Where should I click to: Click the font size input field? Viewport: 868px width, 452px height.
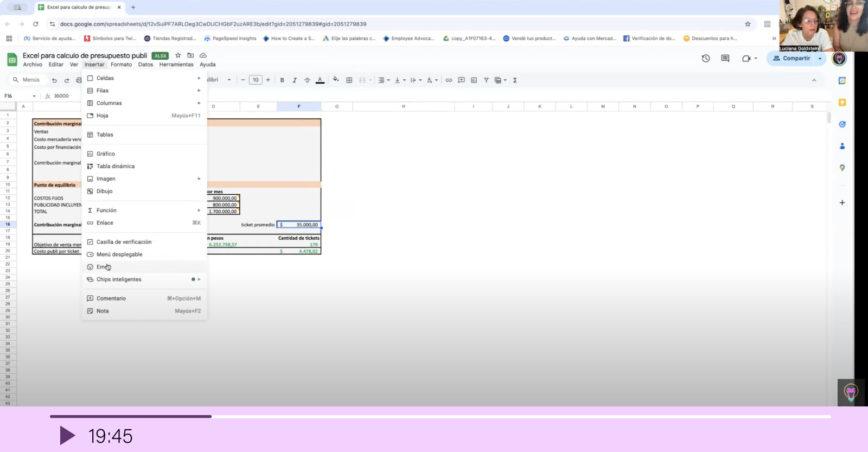coord(256,80)
